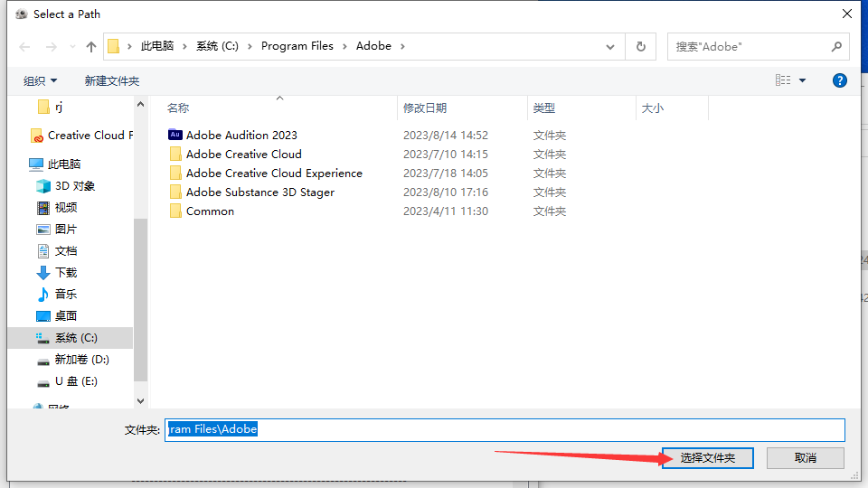The height and width of the screenshot is (488, 868).
Task: Click sidebar scrollbar down arrow
Action: click(141, 401)
